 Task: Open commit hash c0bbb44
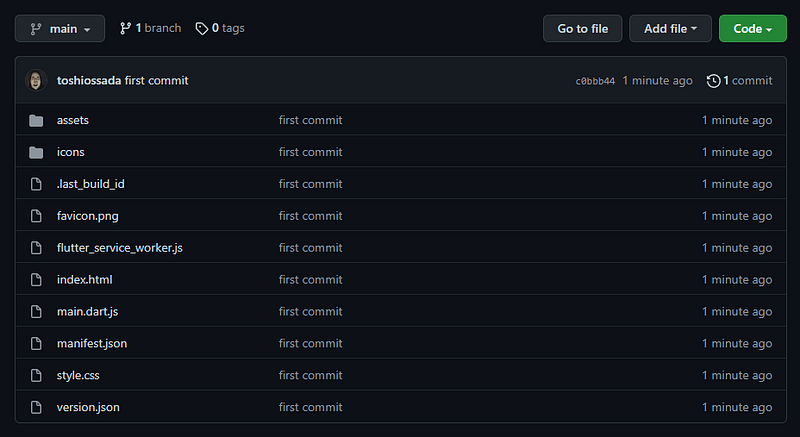595,81
